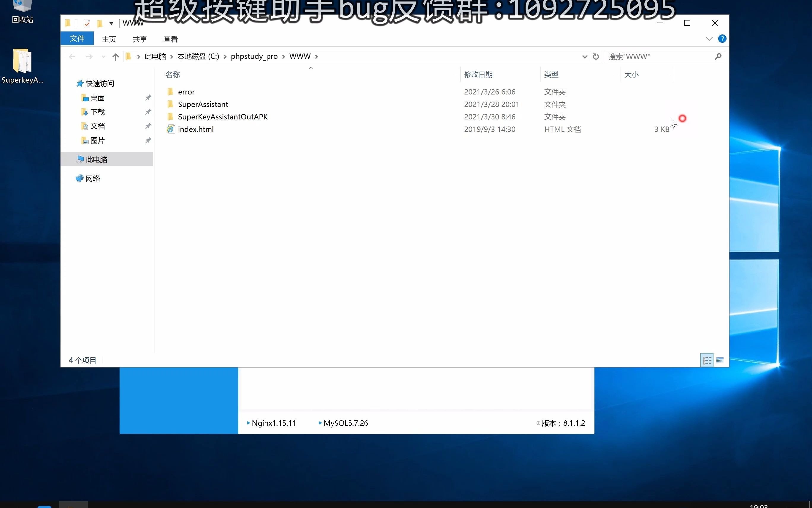Select the SuperAssistant folder

click(203, 104)
